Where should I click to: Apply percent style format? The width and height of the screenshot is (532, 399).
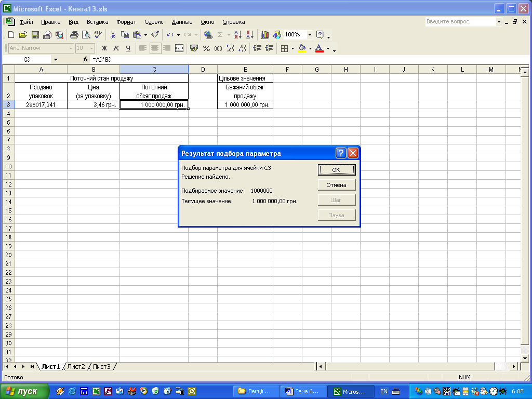coord(206,48)
